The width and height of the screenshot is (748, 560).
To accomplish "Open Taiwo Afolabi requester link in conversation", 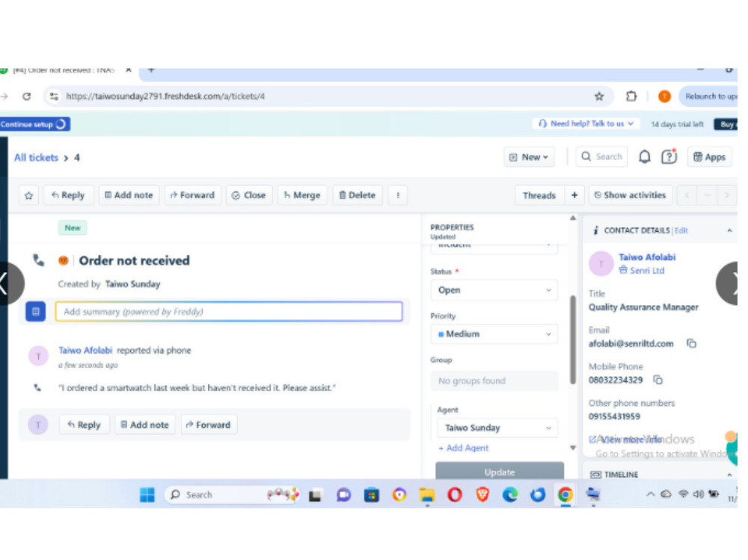I will [85, 351].
